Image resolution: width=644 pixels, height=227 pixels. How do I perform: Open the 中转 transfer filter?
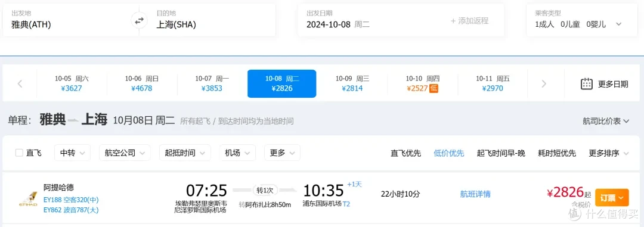click(x=72, y=153)
